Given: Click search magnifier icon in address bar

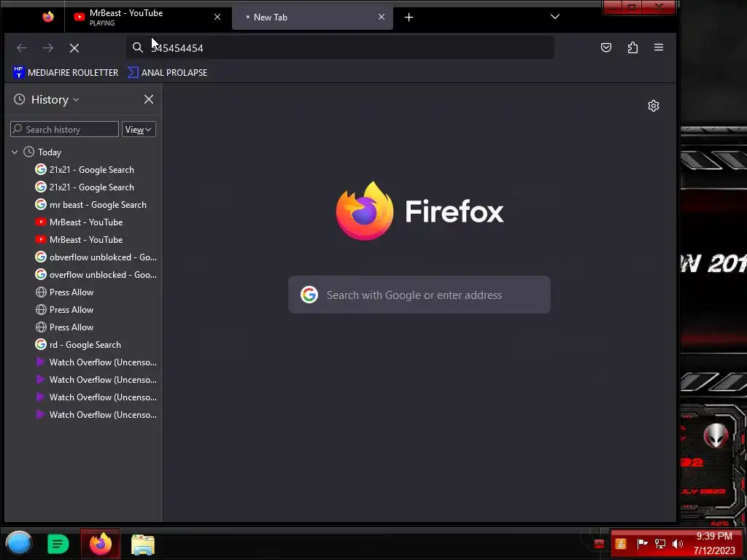Looking at the screenshot, I should 138,47.
